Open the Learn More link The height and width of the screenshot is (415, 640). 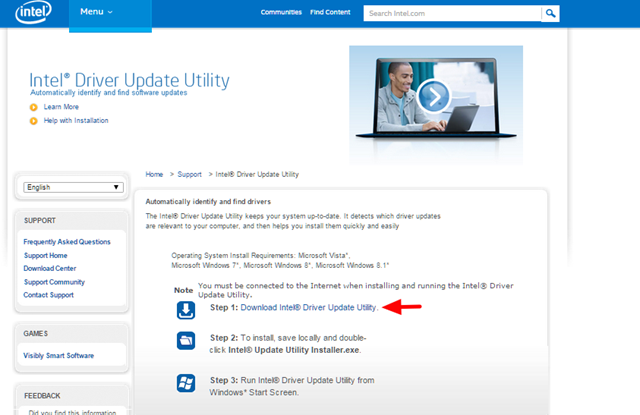[x=61, y=107]
